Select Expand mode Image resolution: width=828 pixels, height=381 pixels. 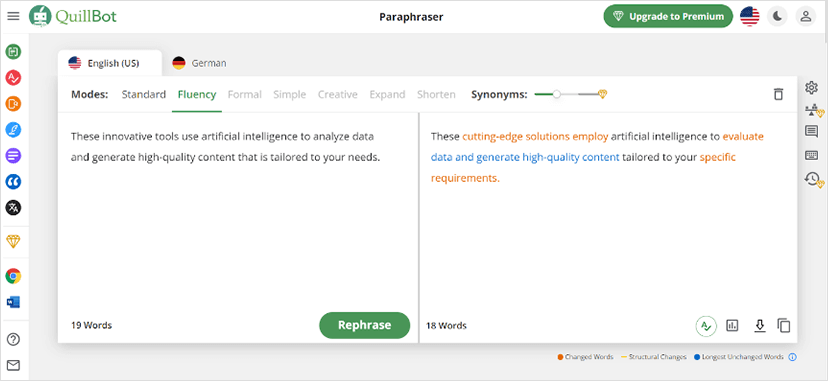[x=387, y=94]
